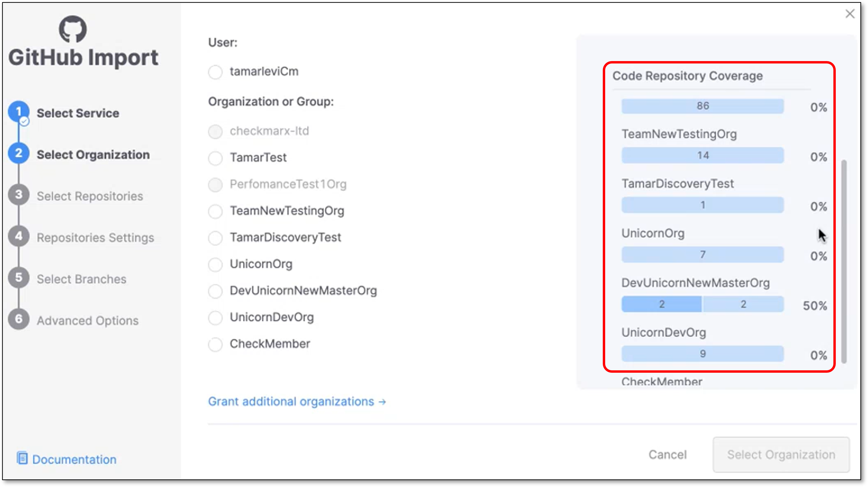
Task: Click the step 1 circle icon
Action: [x=19, y=112]
